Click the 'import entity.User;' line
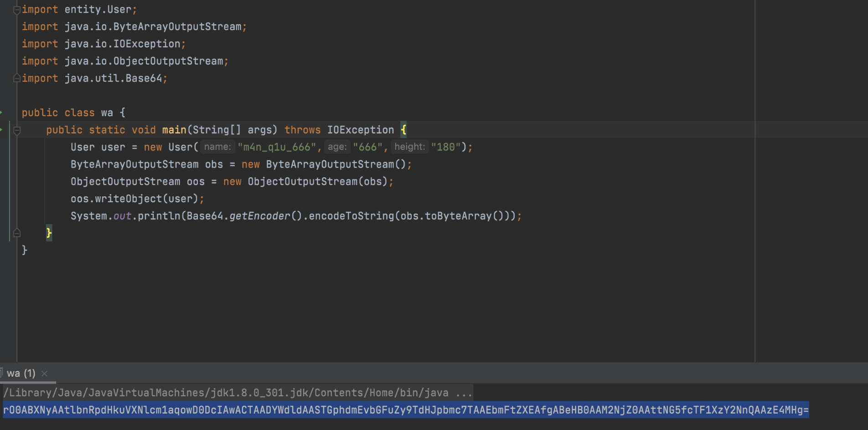868x430 pixels. [79, 10]
